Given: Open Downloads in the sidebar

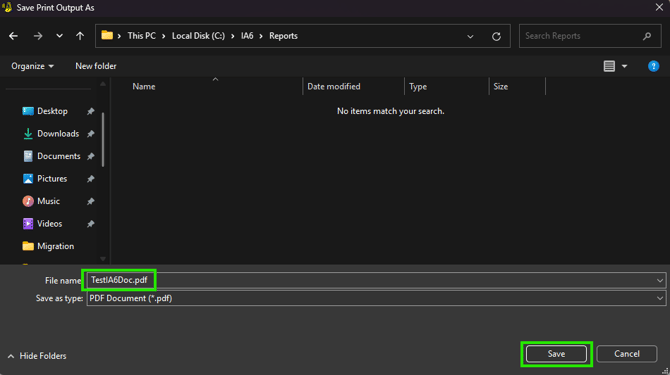Looking at the screenshot, I should pyautogui.click(x=50, y=134).
